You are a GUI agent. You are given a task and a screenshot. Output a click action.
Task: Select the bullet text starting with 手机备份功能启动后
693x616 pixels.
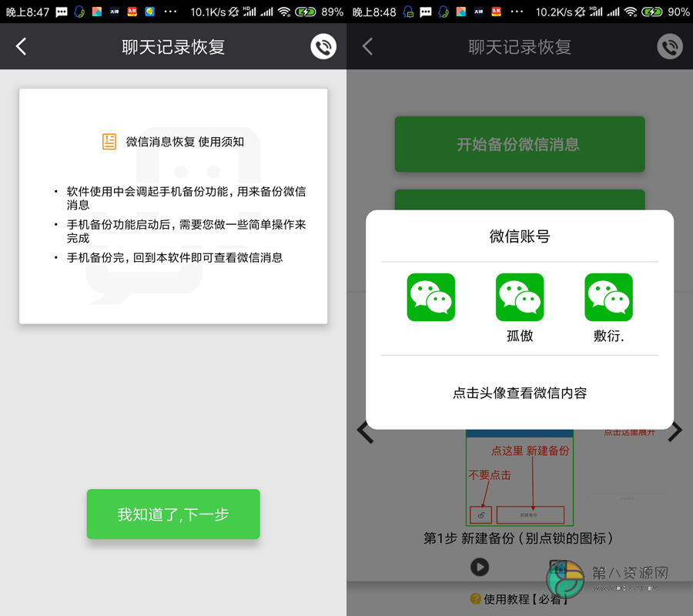(186, 231)
